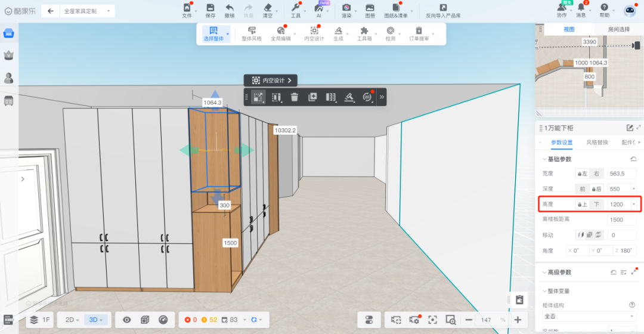Delete selected cabinet with trash icon
Viewport: 644px width, 334px height.
pos(295,97)
